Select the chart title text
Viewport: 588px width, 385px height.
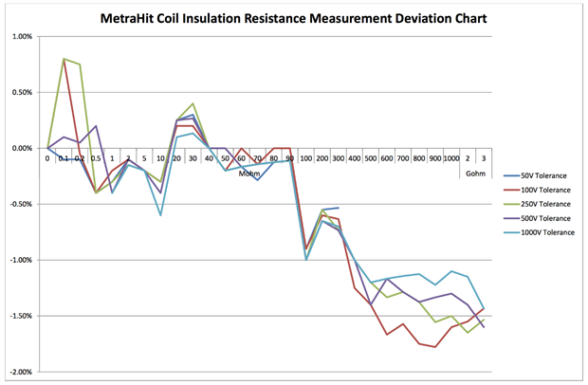[294, 18]
